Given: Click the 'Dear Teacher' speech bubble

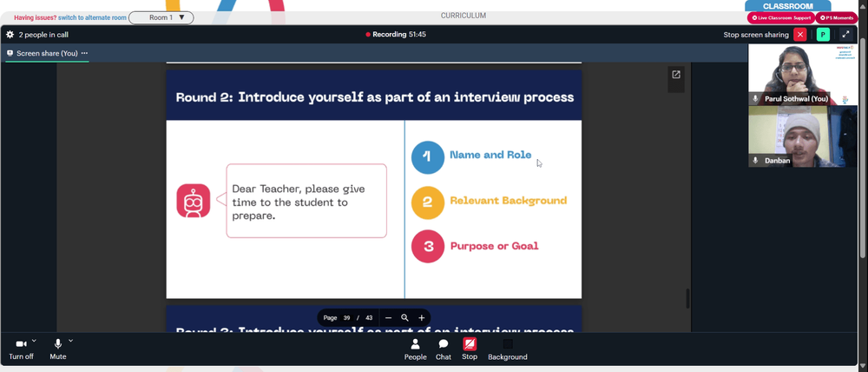Looking at the screenshot, I should (x=306, y=201).
